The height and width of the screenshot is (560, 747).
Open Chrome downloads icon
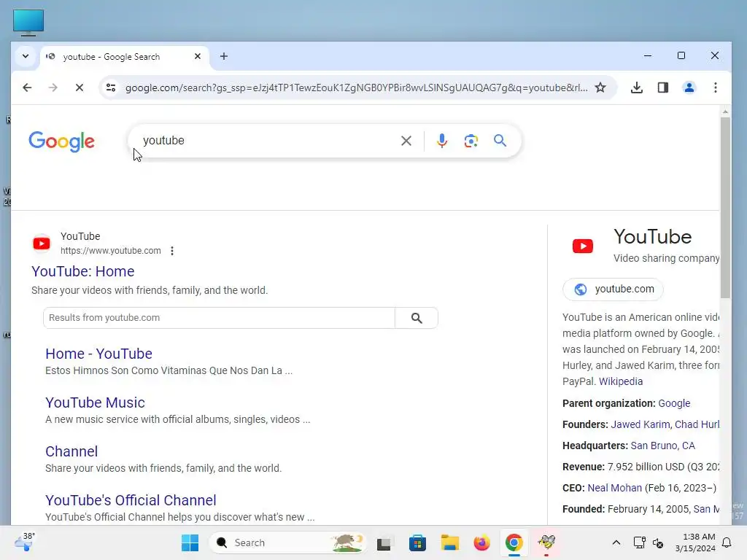pyautogui.click(x=636, y=87)
